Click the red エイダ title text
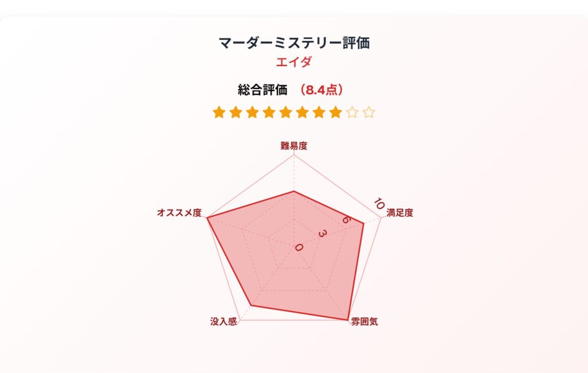This screenshot has width=588, height=373. [x=294, y=62]
